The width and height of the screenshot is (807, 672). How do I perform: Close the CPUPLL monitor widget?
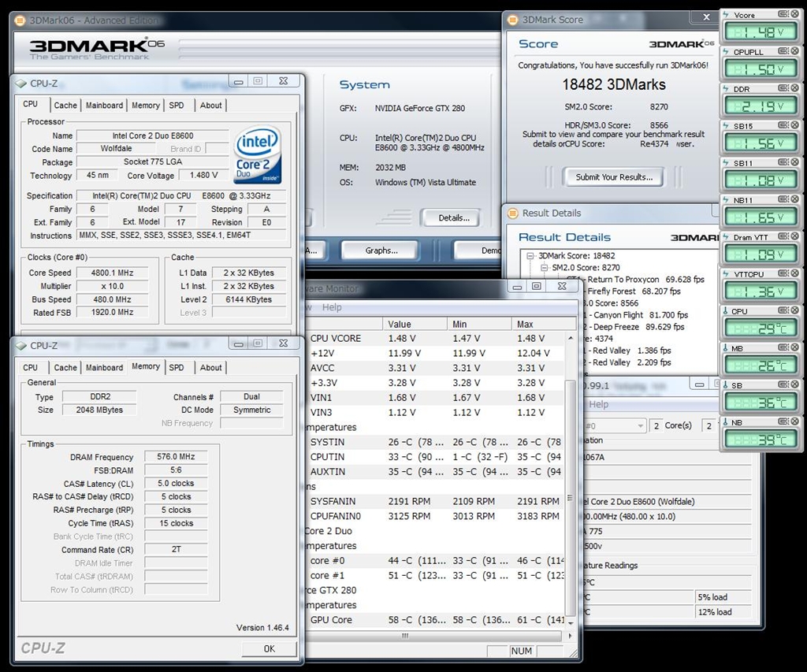pos(794,51)
